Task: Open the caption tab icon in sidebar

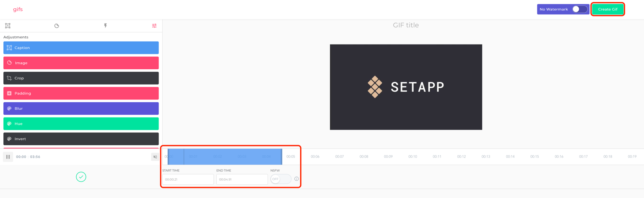Action: [x=7, y=26]
